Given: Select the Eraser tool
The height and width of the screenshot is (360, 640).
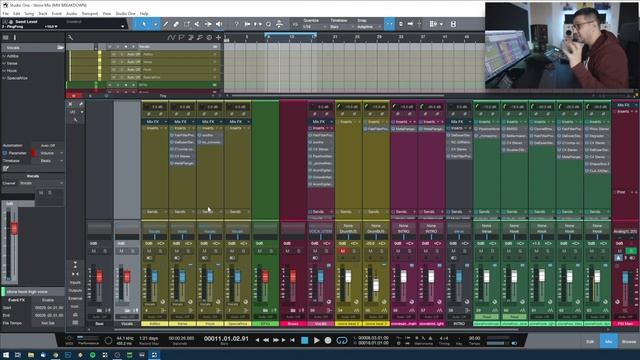Looking at the screenshot, I should [176, 24].
